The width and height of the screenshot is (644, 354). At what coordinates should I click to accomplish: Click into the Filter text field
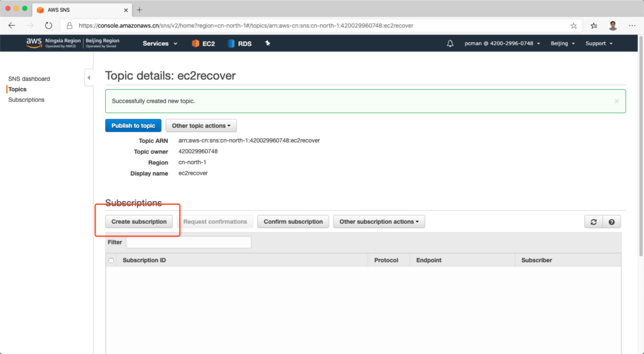[189, 242]
